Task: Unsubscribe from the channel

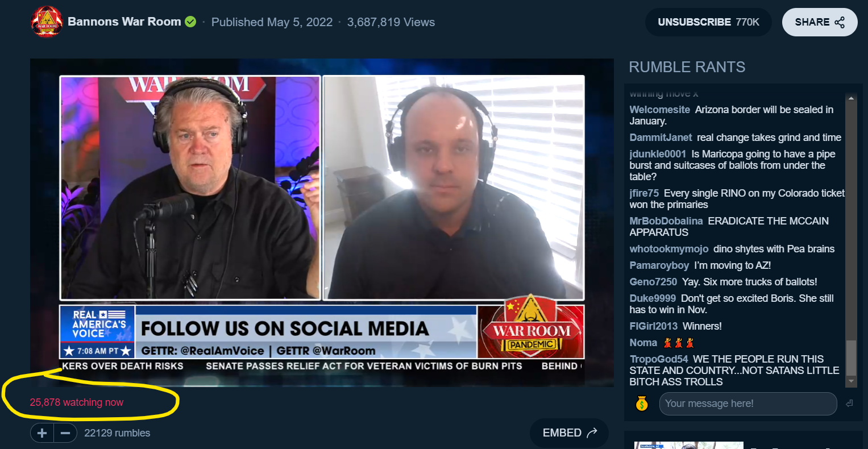Action: [x=708, y=22]
